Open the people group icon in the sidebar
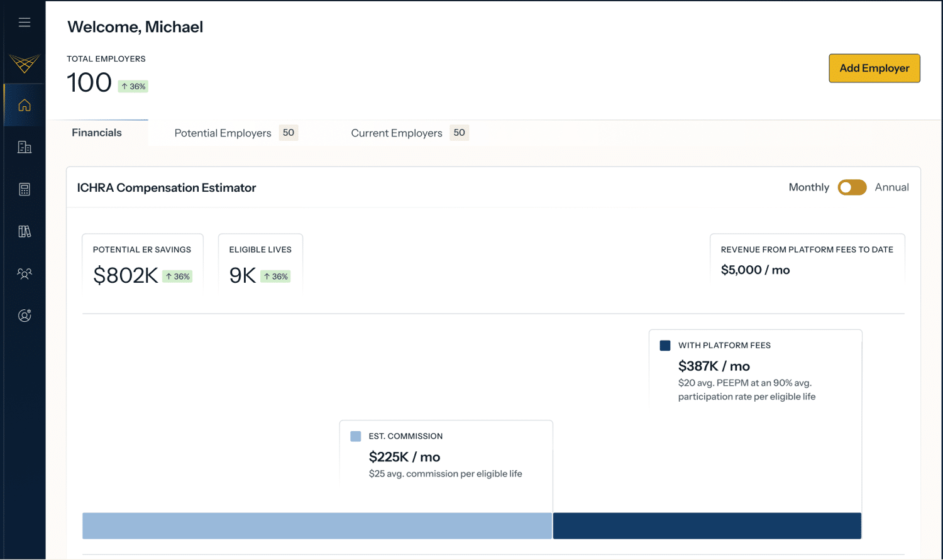Image resolution: width=943 pixels, height=560 pixels. tap(25, 273)
